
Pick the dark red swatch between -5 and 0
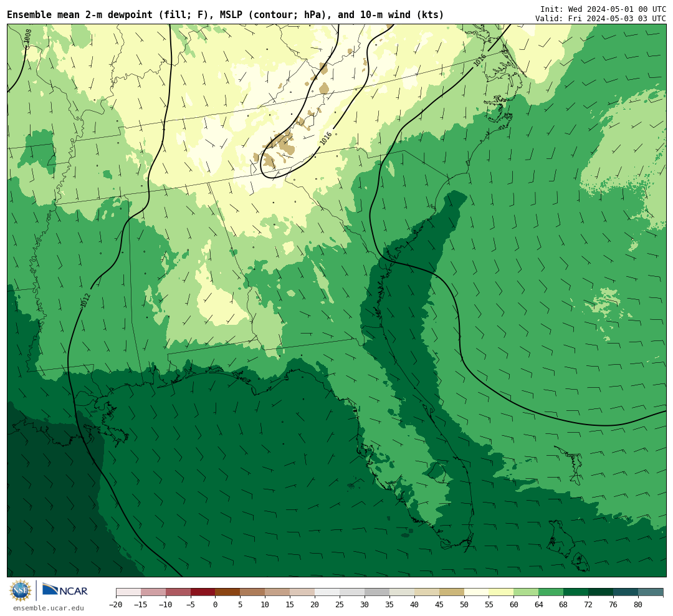pyautogui.click(x=203, y=592)
